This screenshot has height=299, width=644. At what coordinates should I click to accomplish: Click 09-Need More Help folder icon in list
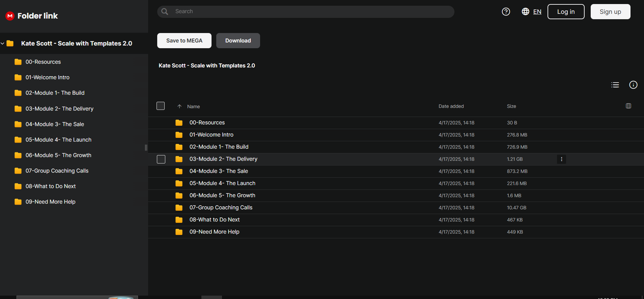[179, 232]
